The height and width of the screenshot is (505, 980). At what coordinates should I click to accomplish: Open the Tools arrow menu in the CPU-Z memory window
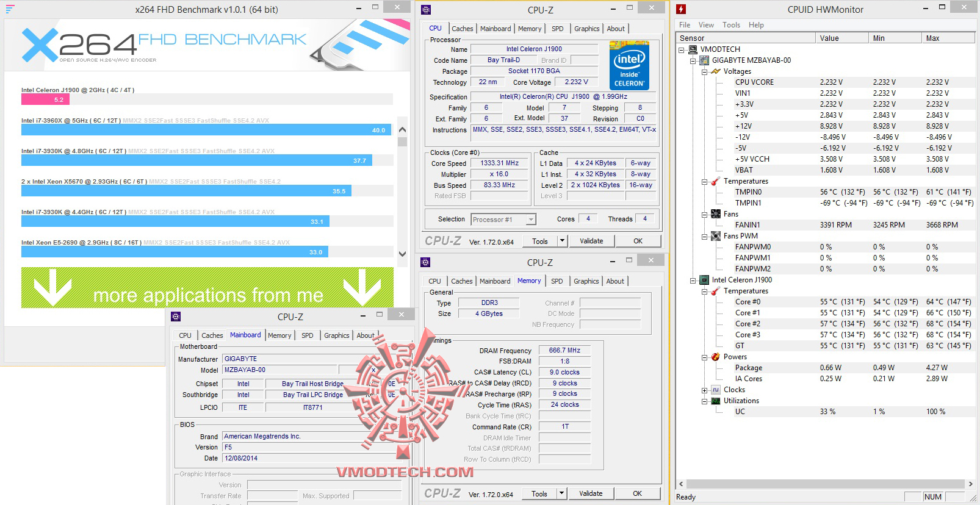(561, 493)
